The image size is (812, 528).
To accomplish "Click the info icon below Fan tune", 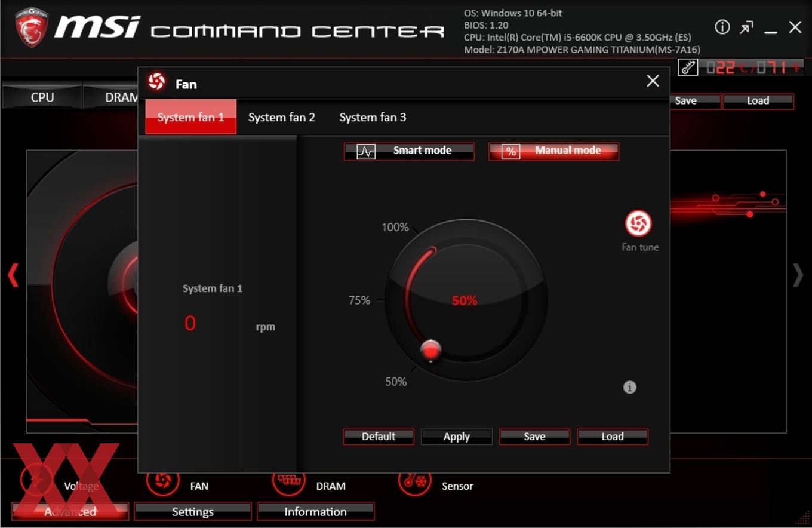I will point(630,387).
